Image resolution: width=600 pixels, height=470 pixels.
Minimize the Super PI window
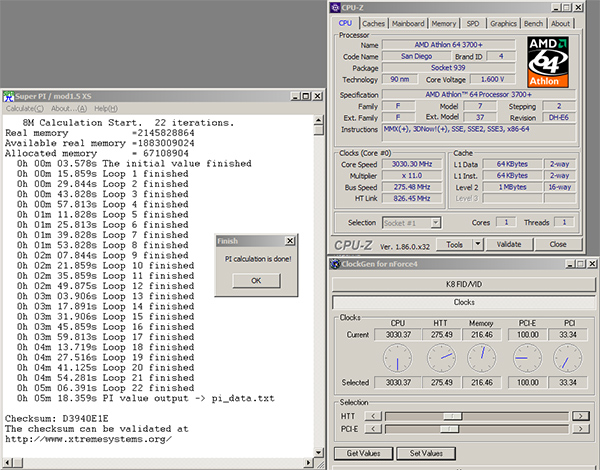[295, 96]
